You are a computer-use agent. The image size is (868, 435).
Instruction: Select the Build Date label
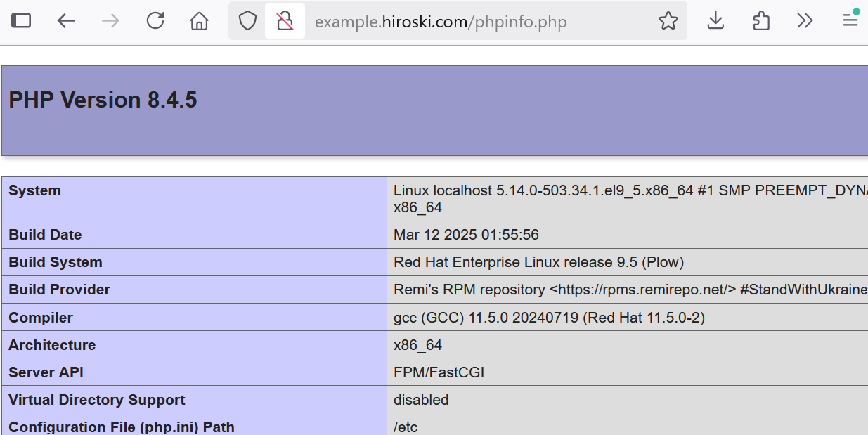pos(45,235)
